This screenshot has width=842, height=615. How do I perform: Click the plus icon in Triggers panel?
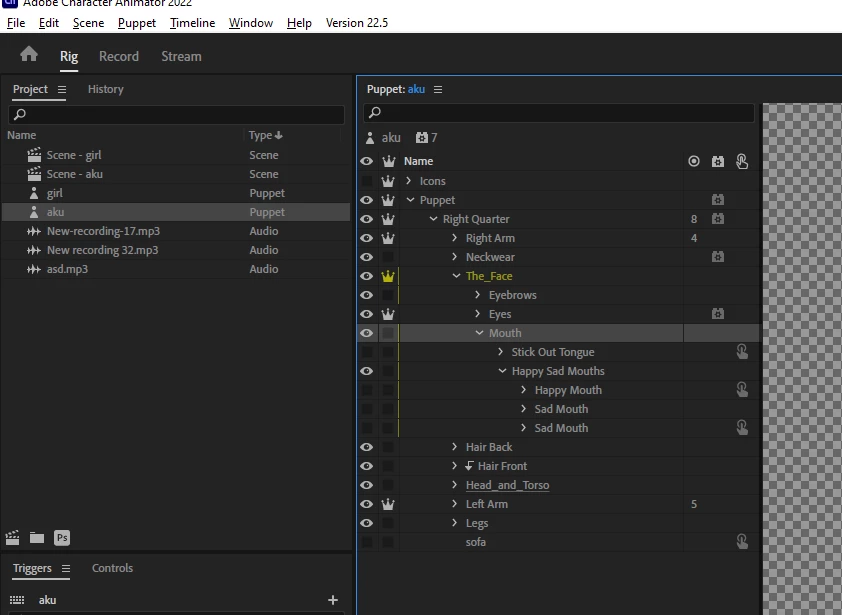click(x=333, y=600)
